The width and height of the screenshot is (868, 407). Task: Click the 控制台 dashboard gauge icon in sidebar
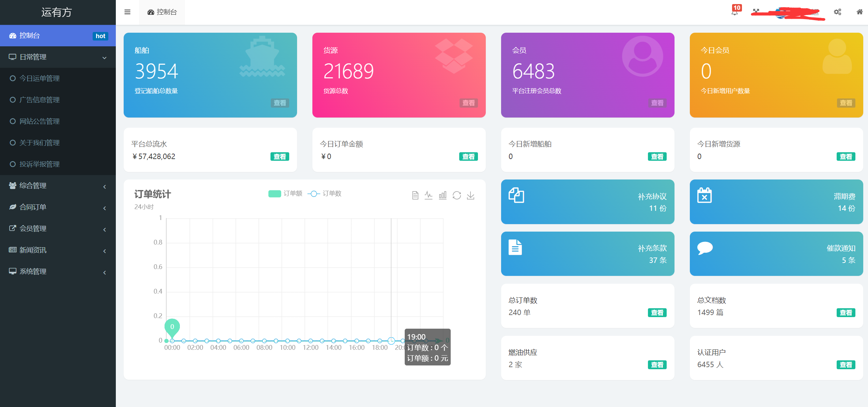pos(13,36)
